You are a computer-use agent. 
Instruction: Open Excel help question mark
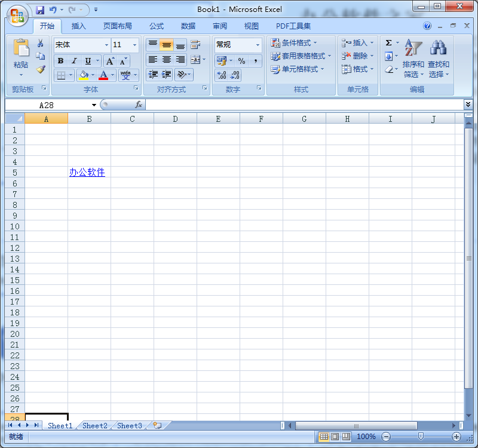(427, 26)
